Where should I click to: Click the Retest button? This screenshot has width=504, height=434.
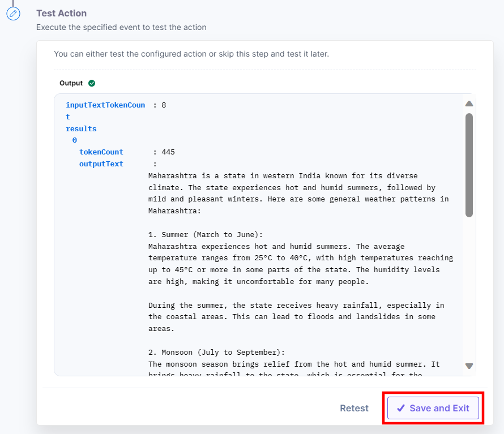(x=354, y=408)
